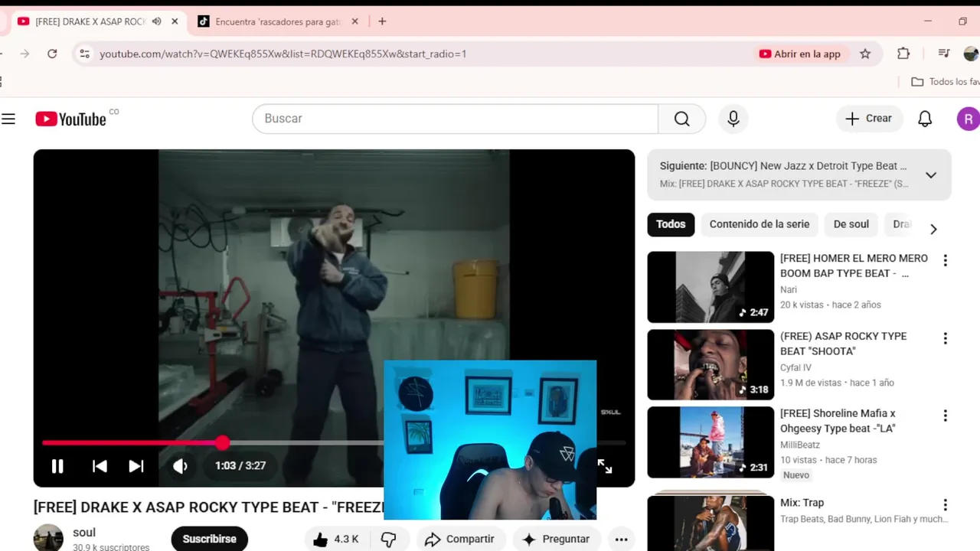This screenshot has height=551, width=980.
Task: Open the notifications bell
Action: click(x=925, y=119)
